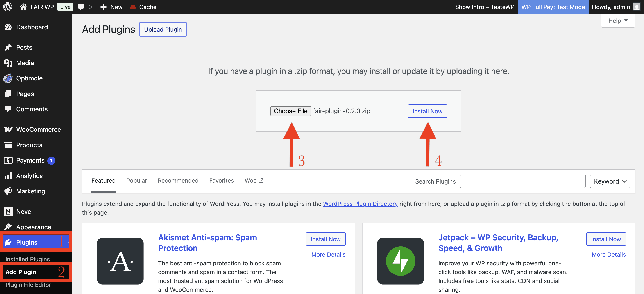This screenshot has width=644, height=294.
Task: Switch to the Popular plugins tab
Action: tap(137, 180)
